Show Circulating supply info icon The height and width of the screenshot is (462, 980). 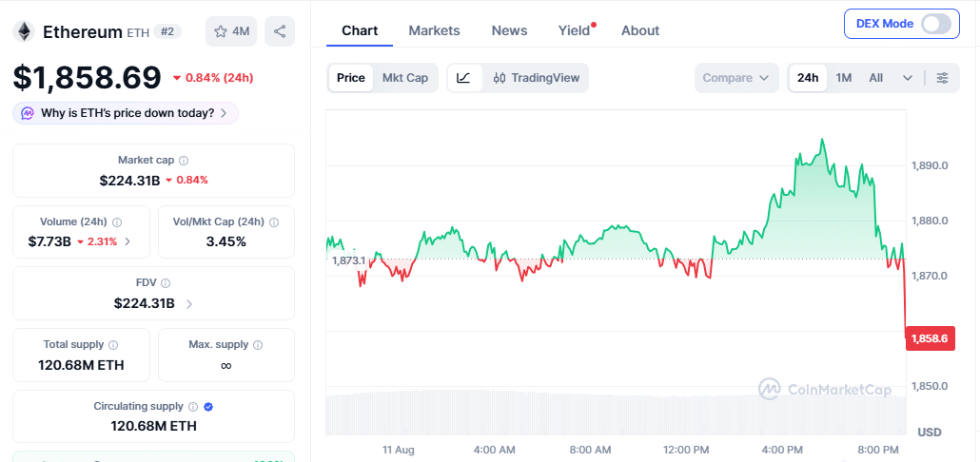pyautogui.click(x=193, y=407)
